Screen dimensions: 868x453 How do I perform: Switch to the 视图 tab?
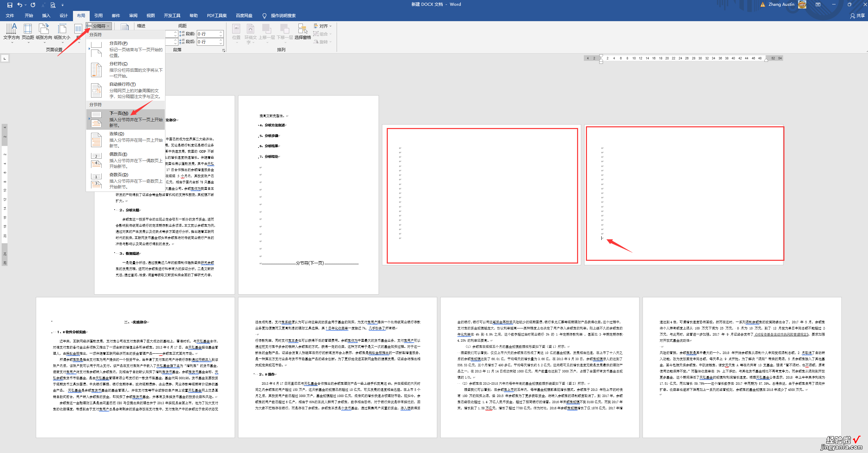[x=150, y=16]
